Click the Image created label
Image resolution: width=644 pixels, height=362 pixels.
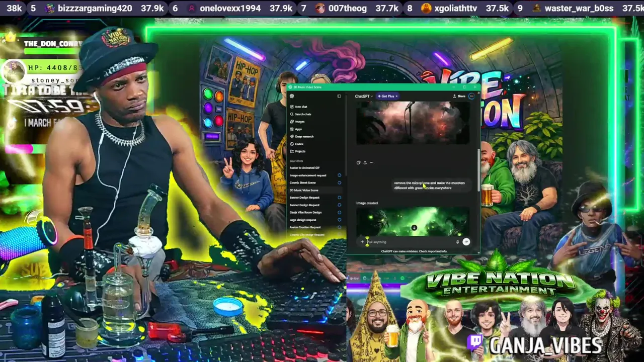point(367,203)
